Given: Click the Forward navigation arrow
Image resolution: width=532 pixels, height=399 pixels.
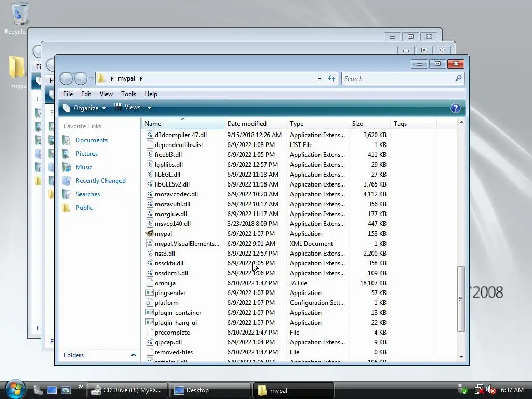Looking at the screenshot, I should pos(81,79).
